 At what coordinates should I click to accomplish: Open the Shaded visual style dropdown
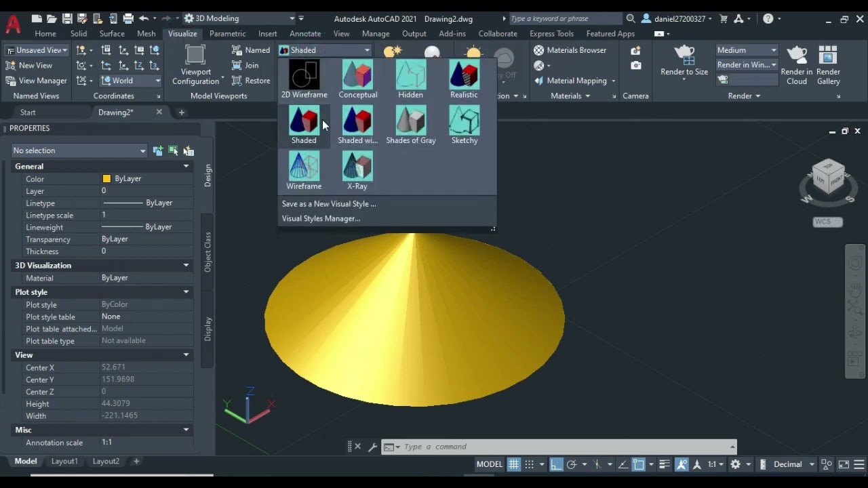coord(325,50)
